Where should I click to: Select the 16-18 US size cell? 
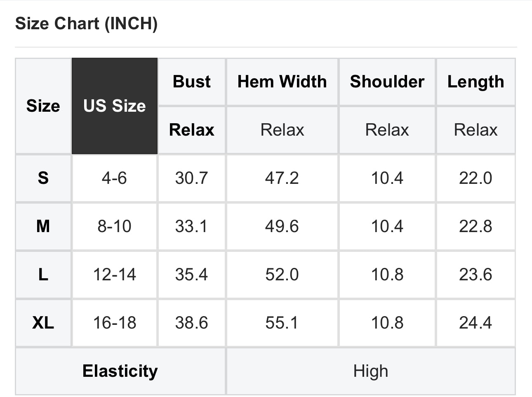(115, 323)
